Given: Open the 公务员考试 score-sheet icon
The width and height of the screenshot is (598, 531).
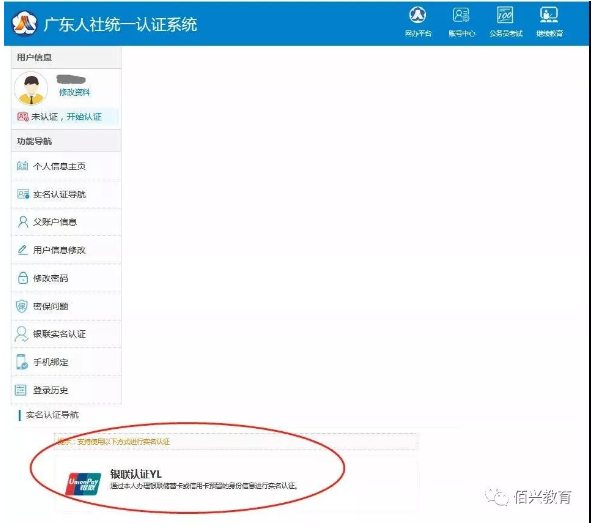Looking at the screenshot, I should pos(505,15).
